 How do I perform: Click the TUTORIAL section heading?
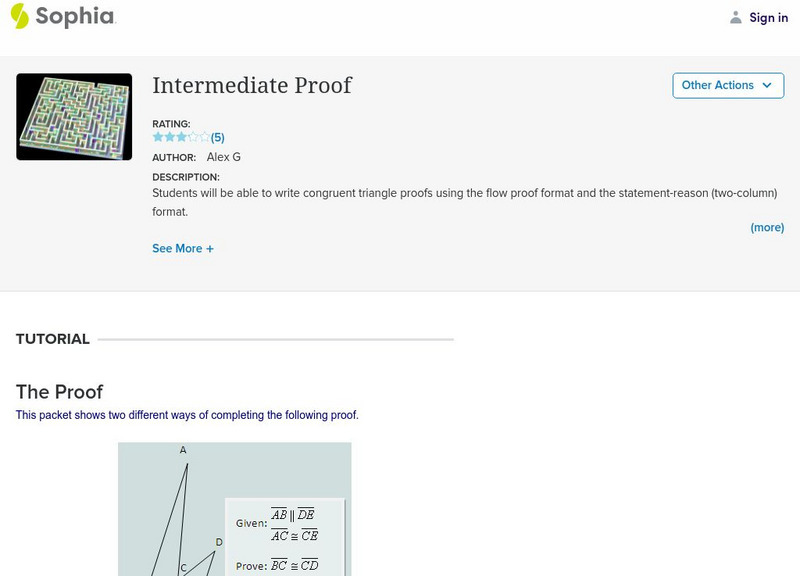(x=53, y=339)
